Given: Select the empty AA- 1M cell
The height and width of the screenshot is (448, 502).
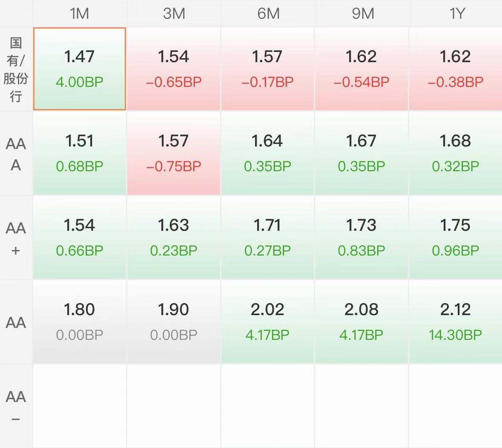Looking at the screenshot, I should [79, 406].
